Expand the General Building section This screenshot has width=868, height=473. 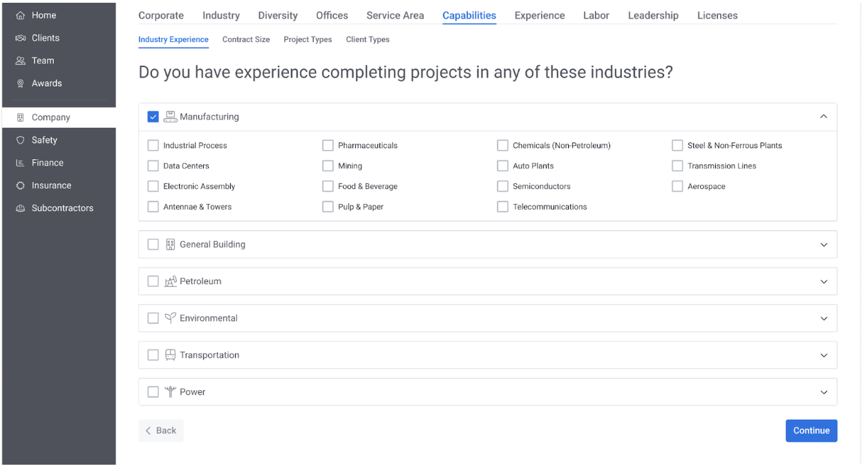823,245
